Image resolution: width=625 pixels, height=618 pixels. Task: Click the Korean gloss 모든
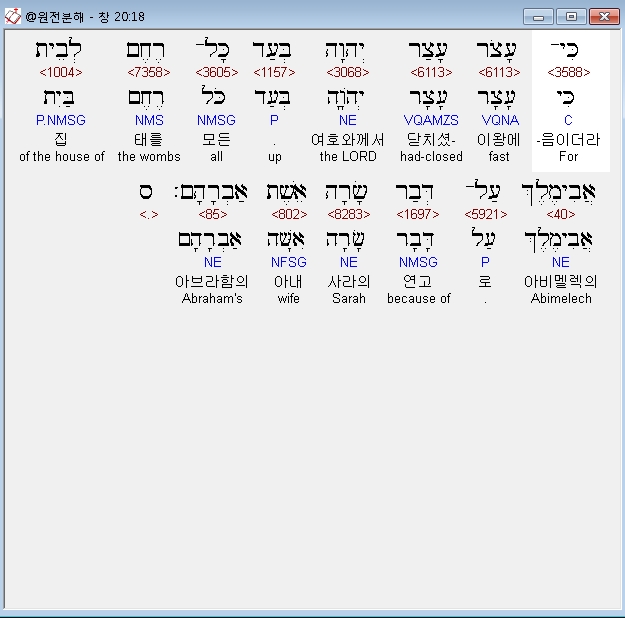click(x=216, y=139)
